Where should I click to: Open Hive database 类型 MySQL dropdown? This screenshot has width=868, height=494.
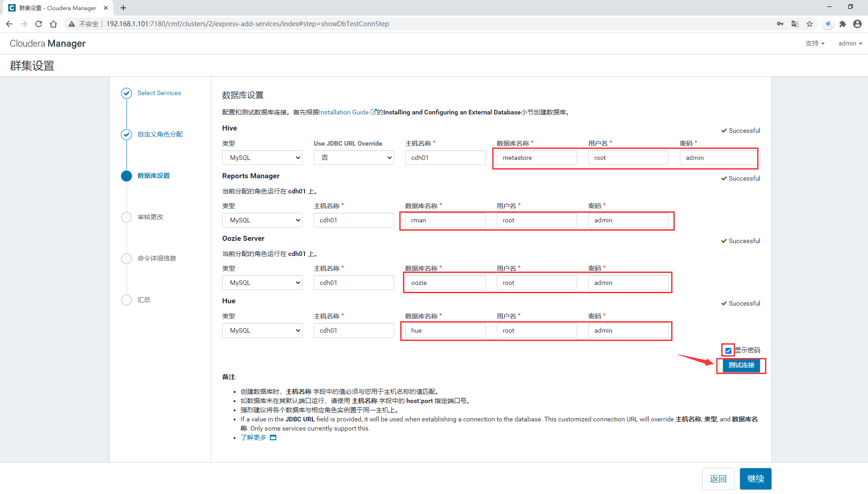(x=262, y=158)
